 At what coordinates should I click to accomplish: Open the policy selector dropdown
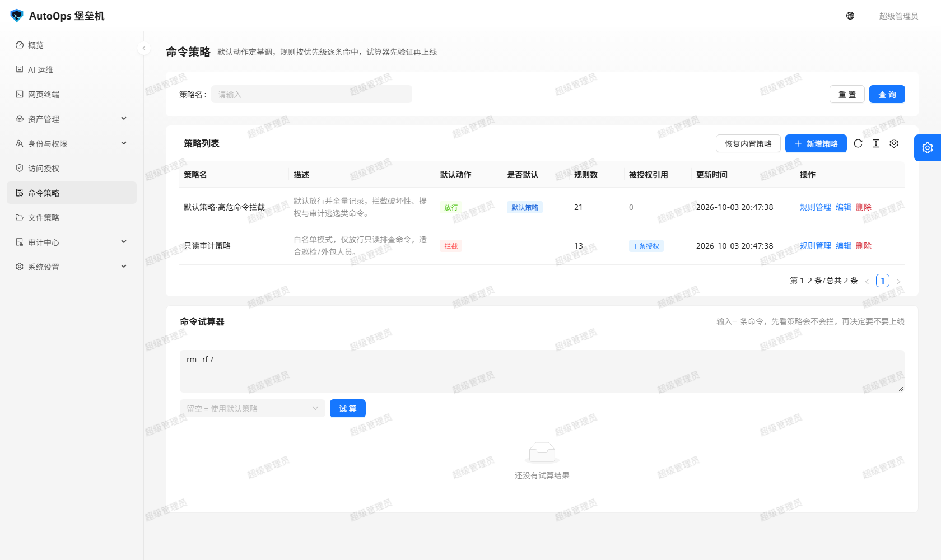point(253,408)
